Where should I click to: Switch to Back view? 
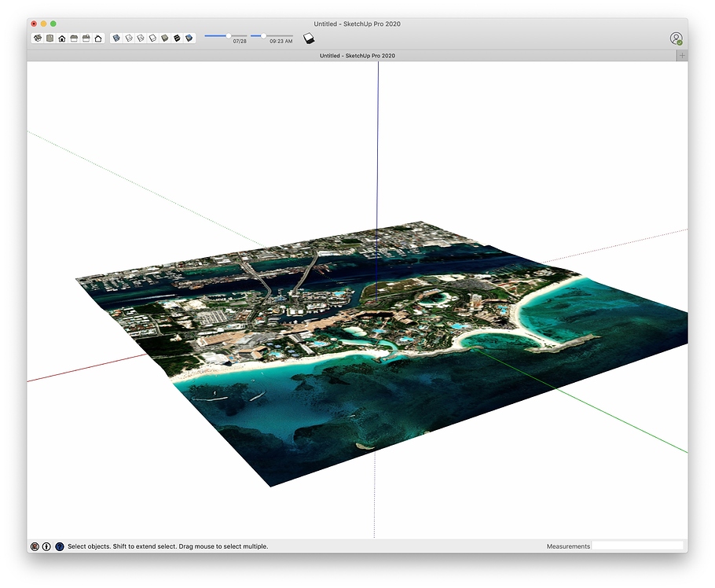click(x=86, y=37)
